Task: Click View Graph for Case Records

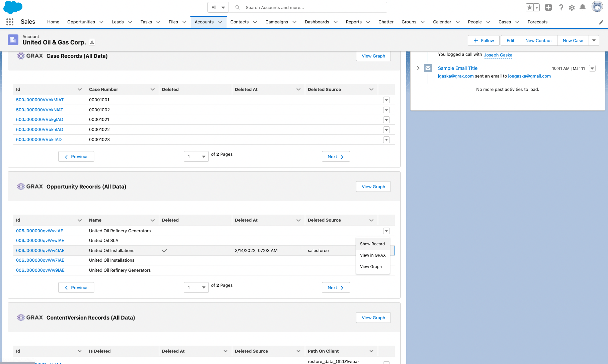Action: coord(373,56)
